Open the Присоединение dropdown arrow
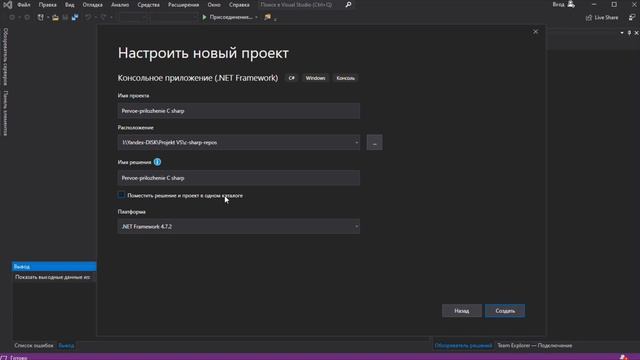The height and width of the screenshot is (360, 640). click(x=256, y=18)
